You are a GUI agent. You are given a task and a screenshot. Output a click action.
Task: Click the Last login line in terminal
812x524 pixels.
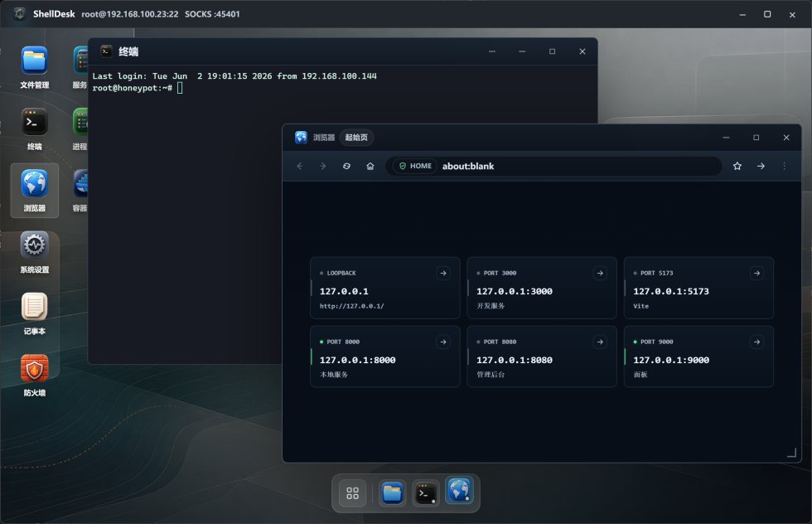[x=234, y=76]
